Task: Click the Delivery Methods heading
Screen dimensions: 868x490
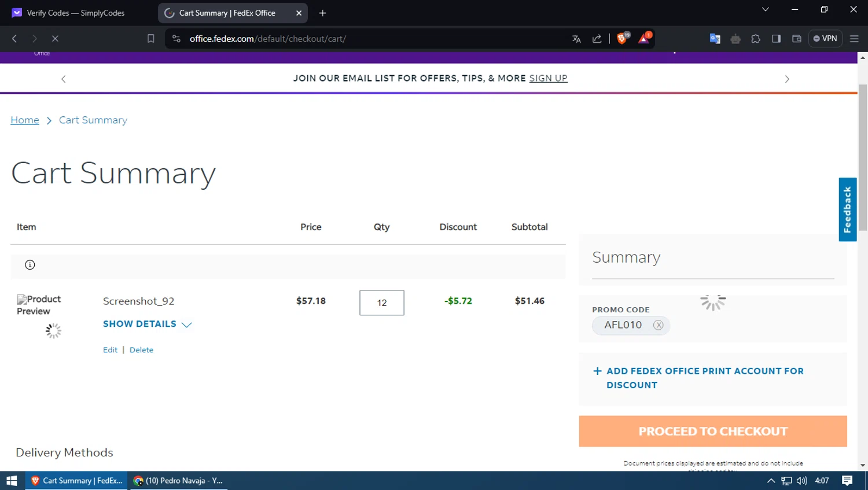Action: point(64,452)
